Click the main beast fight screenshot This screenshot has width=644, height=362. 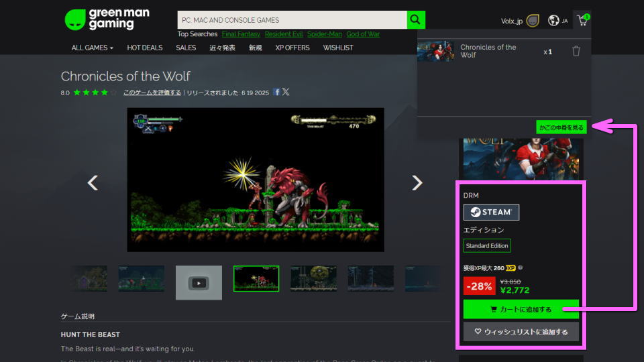coord(256,180)
